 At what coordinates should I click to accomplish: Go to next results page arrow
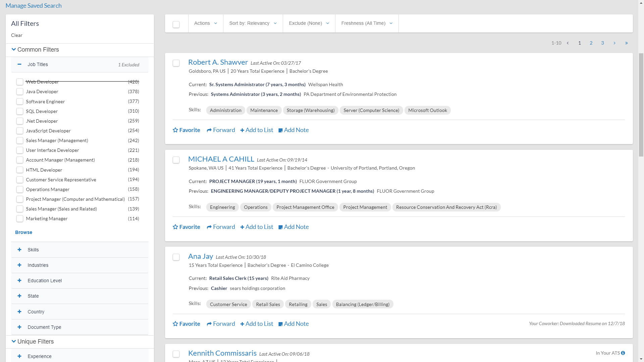point(614,43)
